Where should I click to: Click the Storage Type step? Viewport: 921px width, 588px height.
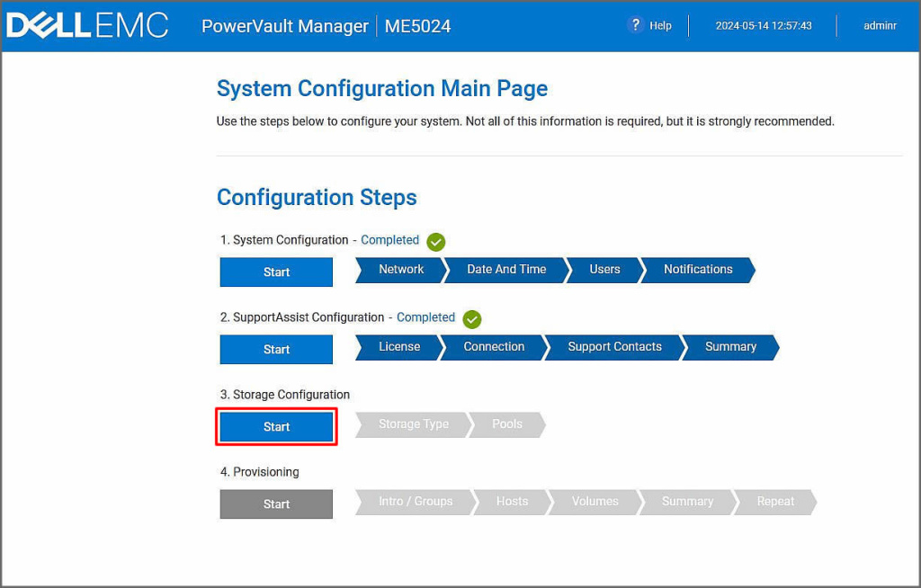coord(413,424)
